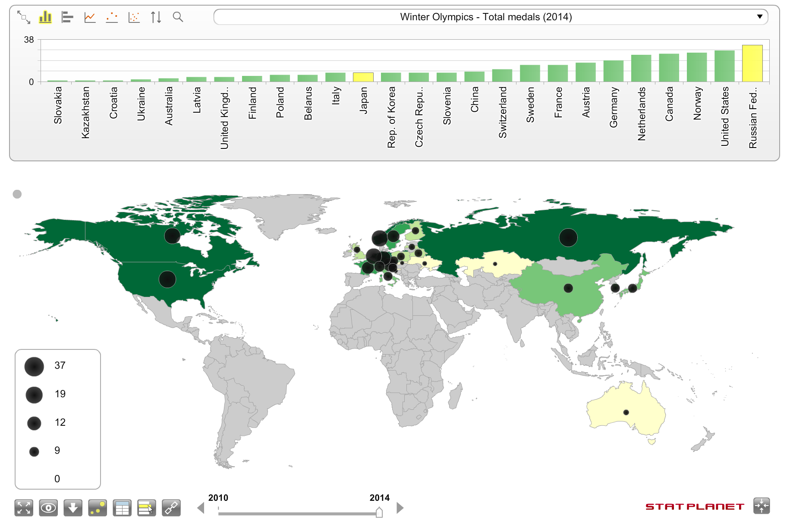
Task: Toggle the highlight selection list button
Action: tap(147, 508)
